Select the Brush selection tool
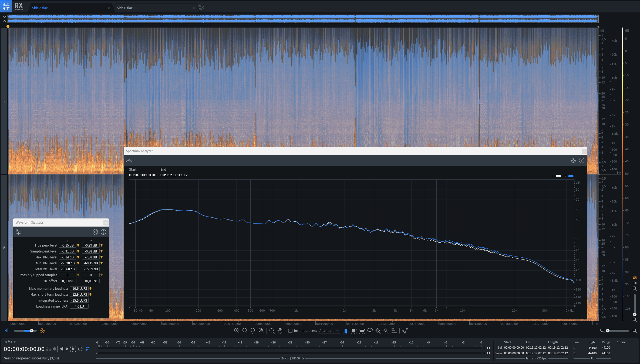 378,331
